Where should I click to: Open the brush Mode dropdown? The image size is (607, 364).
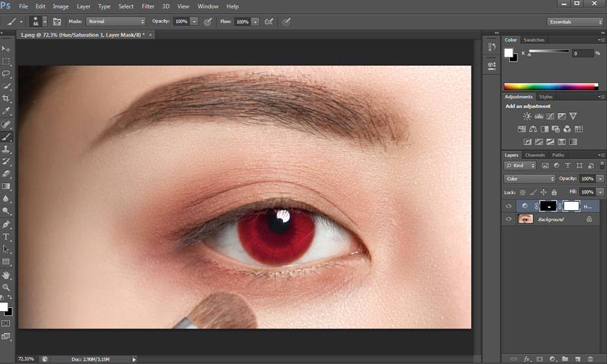tap(116, 21)
